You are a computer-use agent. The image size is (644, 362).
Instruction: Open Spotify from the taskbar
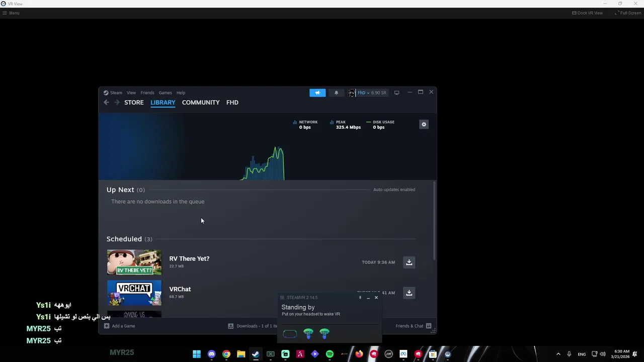coord(330,354)
